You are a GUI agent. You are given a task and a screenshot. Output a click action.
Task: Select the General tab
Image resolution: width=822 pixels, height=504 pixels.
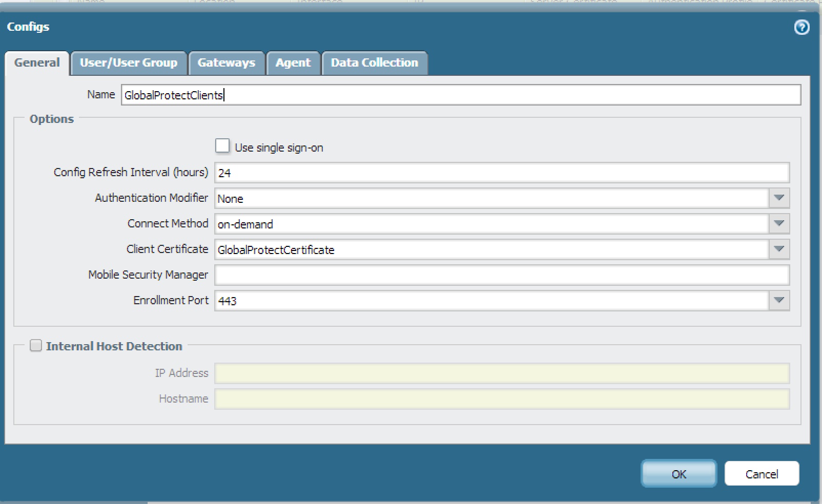[36, 62]
